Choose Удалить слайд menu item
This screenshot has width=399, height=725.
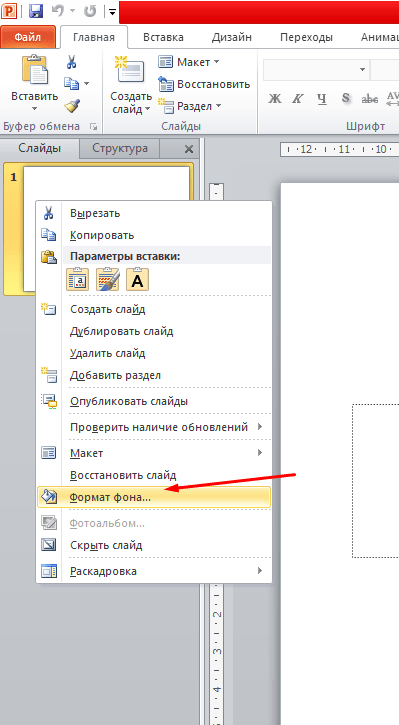click(x=154, y=354)
